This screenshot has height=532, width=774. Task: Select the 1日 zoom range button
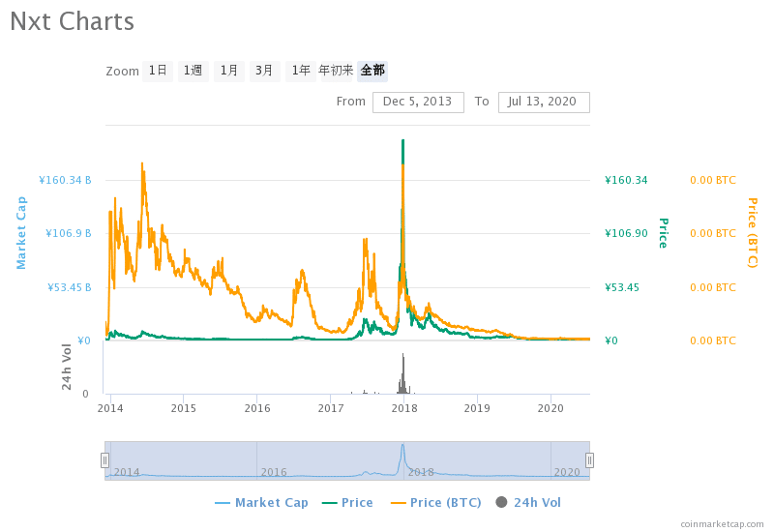click(x=158, y=71)
